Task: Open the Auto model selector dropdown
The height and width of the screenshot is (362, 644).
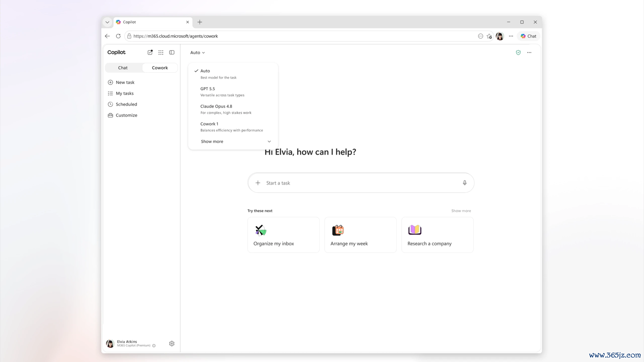Action: coord(198,53)
